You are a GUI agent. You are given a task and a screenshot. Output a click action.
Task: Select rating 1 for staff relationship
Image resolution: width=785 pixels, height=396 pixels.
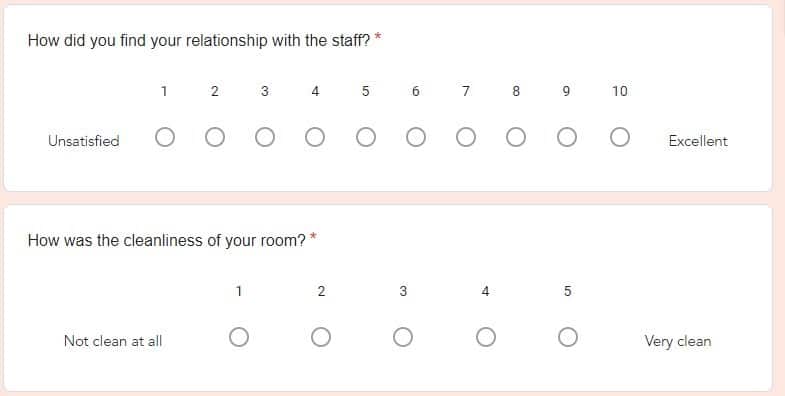tap(165, 137)
